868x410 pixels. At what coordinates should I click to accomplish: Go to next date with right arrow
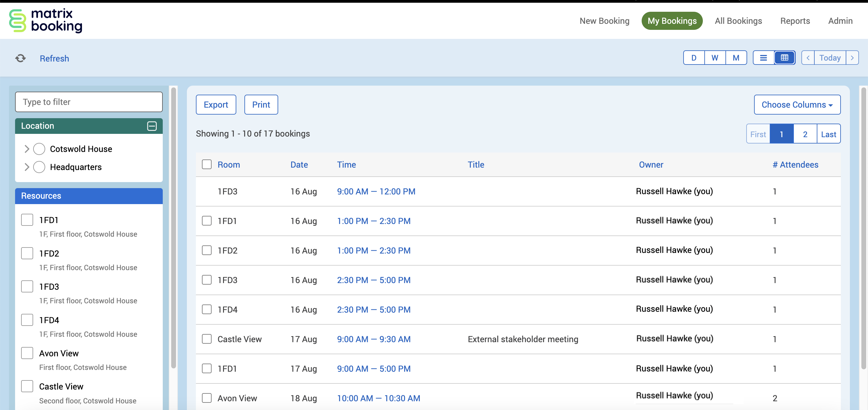852,58
